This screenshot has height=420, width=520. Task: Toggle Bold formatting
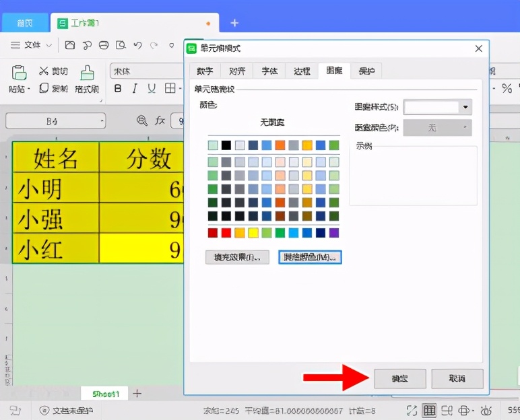[118, 88]
